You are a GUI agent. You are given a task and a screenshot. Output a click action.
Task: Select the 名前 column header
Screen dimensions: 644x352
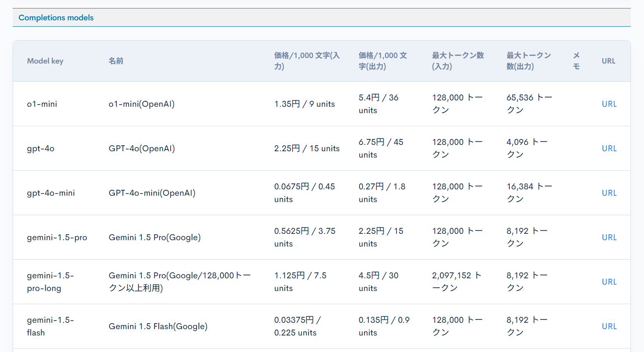pos(116,61)
